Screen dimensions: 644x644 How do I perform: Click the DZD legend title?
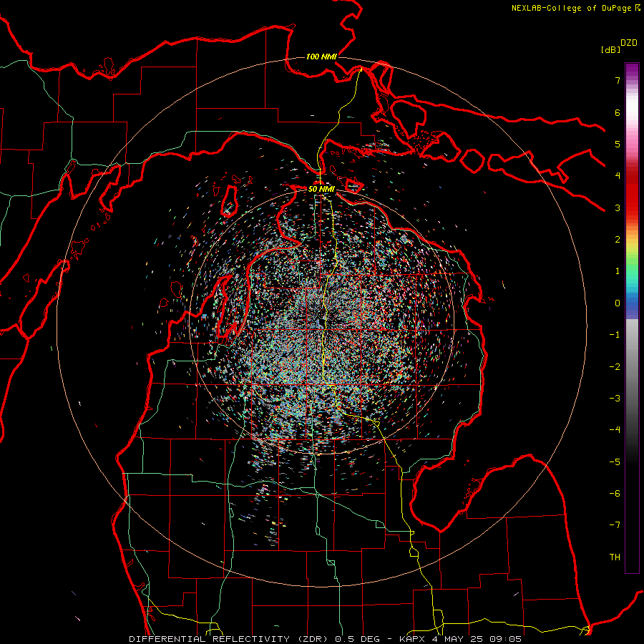pos(629,43)
